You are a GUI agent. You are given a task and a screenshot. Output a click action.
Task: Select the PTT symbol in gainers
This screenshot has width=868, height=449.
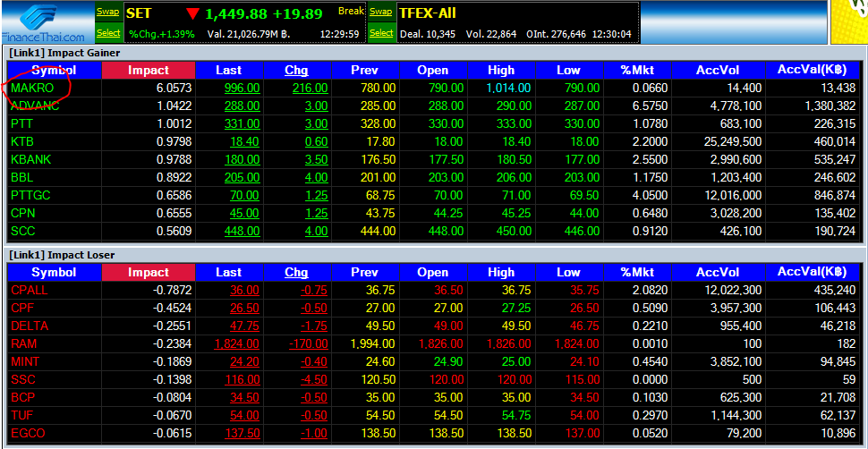coord(21,123)
